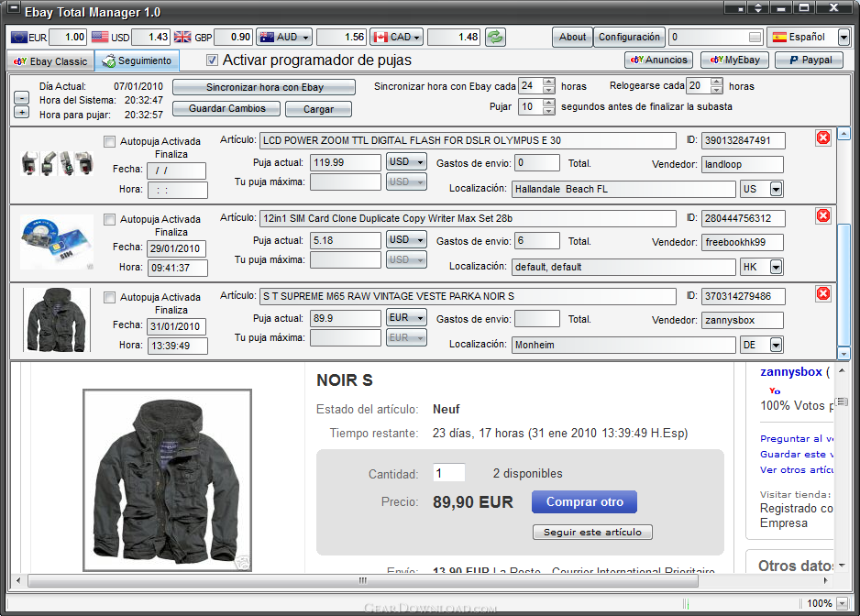The width and height of the screenshot is (860, 616).
Task: Switch to the Seguimiento tab
Action: click(138, 60)
